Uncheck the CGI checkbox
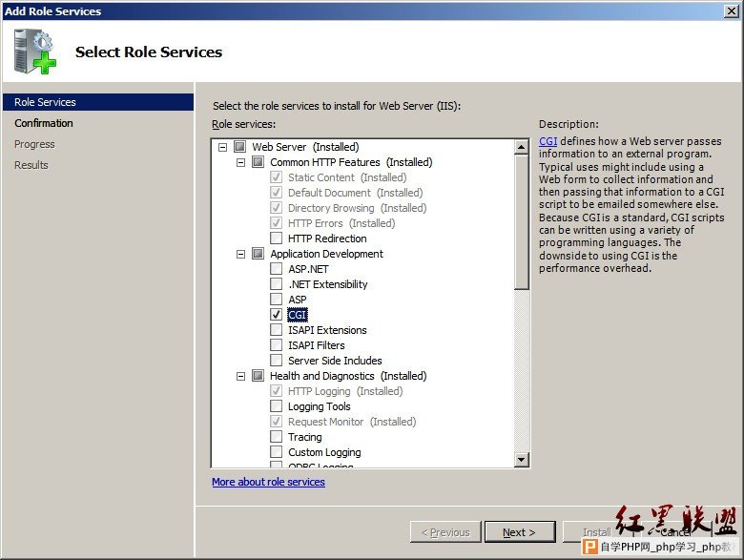 click(277, 314)
